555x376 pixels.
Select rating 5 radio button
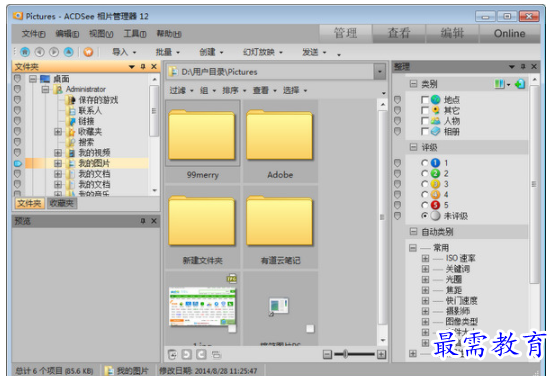tap(425, 205)
